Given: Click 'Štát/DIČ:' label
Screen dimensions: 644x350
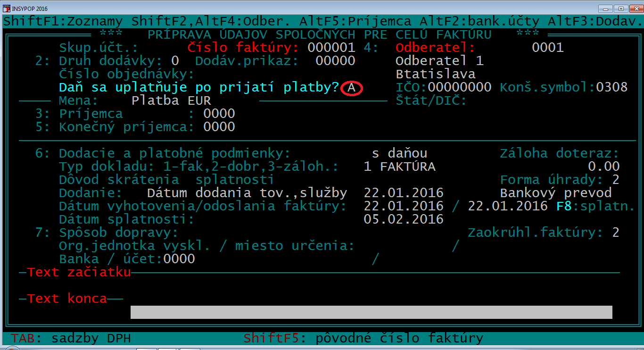Looking at the screenshot, I should tap(431, 100).
